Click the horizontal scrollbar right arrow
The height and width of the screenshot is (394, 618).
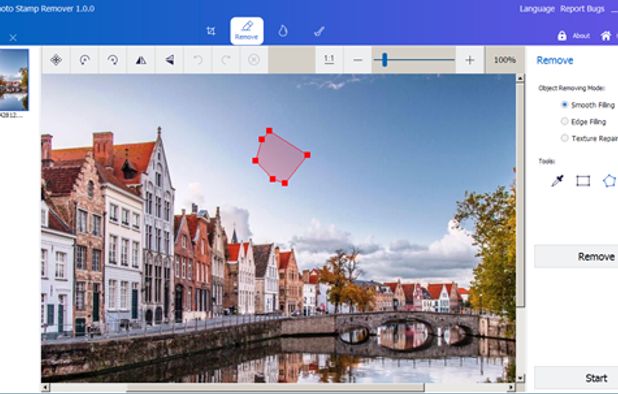pos(511,387)
